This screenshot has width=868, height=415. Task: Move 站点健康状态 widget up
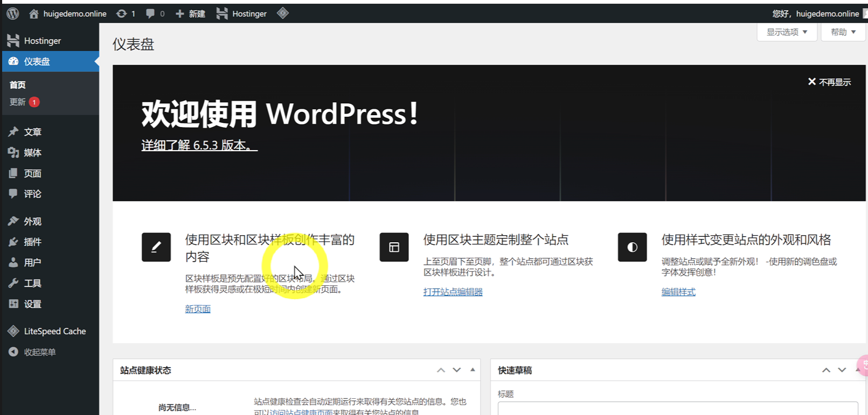[x=441, y=370]
